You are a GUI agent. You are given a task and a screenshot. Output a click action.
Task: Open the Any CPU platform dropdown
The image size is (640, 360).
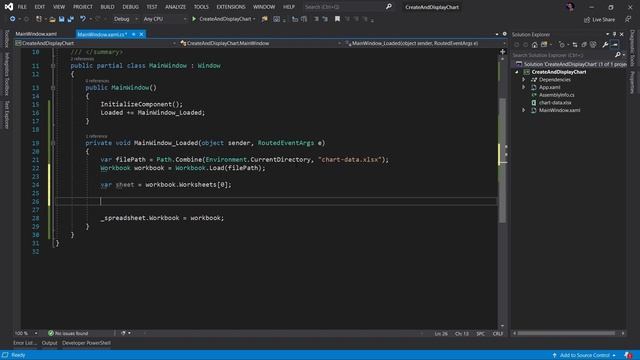(165, 19)
